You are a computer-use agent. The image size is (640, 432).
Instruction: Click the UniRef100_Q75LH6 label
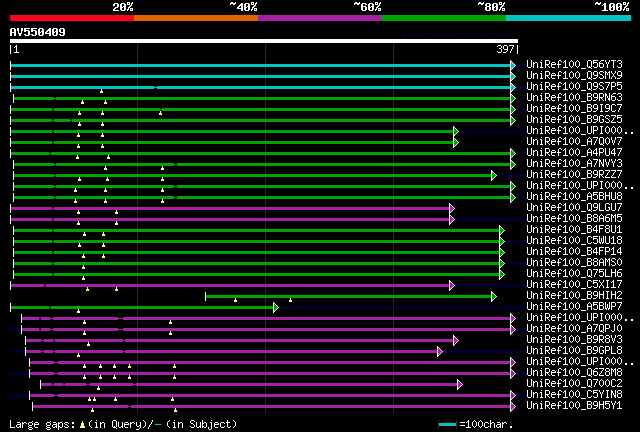pyautogui.click(x=574, y=274)
